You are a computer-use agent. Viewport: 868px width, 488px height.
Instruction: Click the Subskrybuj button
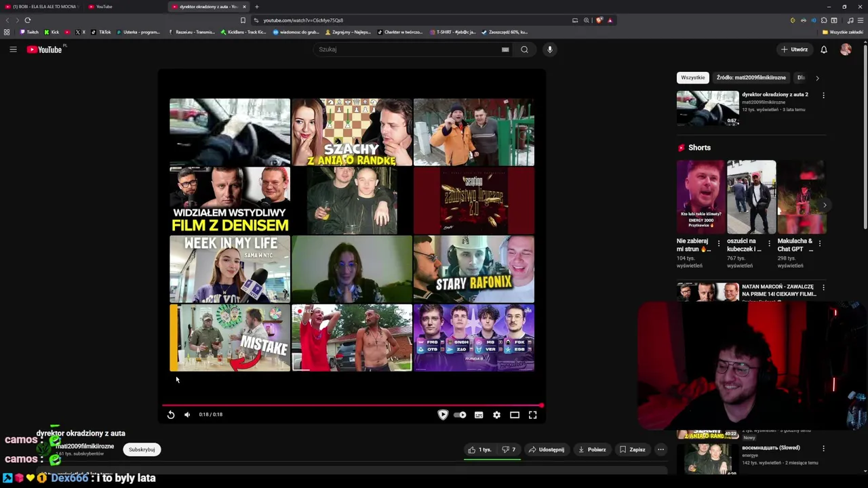tap(142, 449)
